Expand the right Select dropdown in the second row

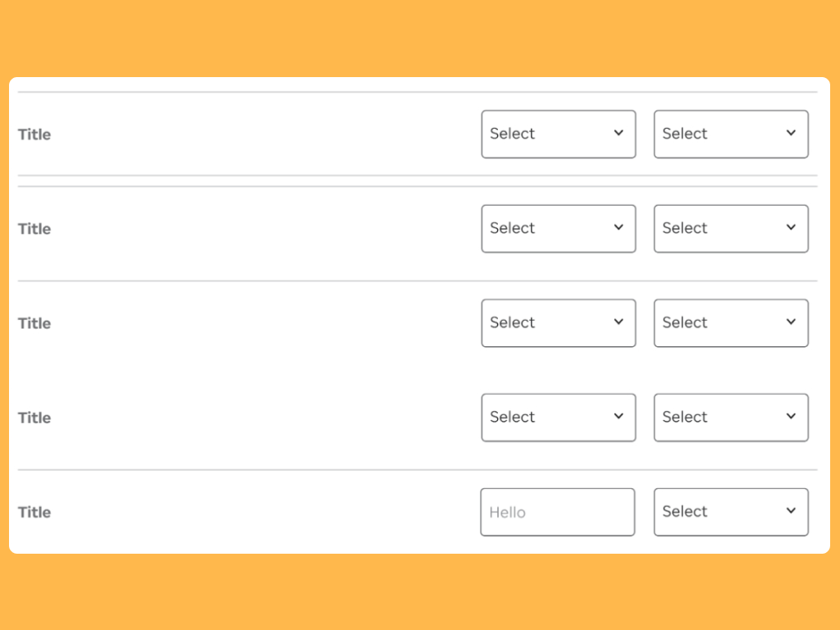coord(730,228)
